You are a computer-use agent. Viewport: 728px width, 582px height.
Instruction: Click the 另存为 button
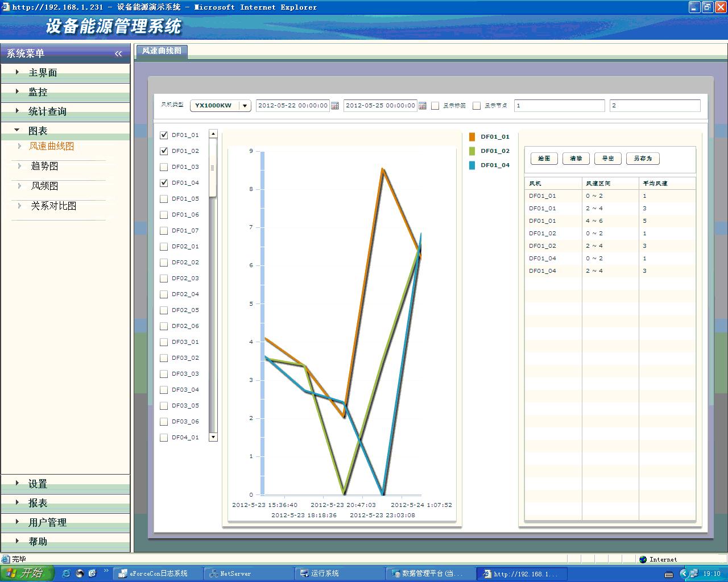pos(643,159)
